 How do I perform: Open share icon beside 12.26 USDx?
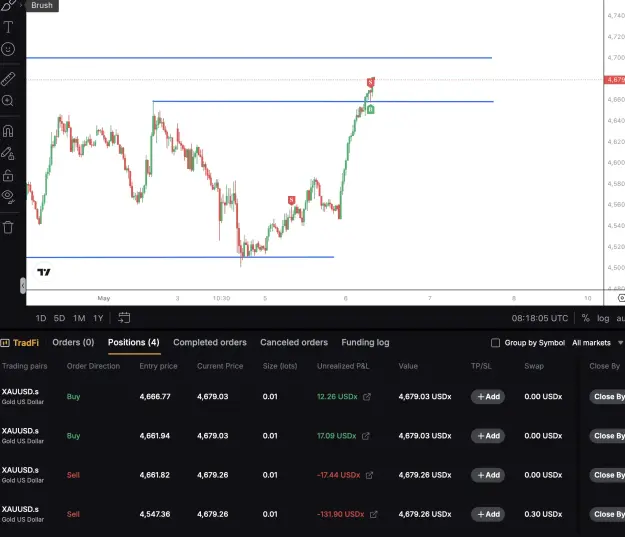coord(367,397)
